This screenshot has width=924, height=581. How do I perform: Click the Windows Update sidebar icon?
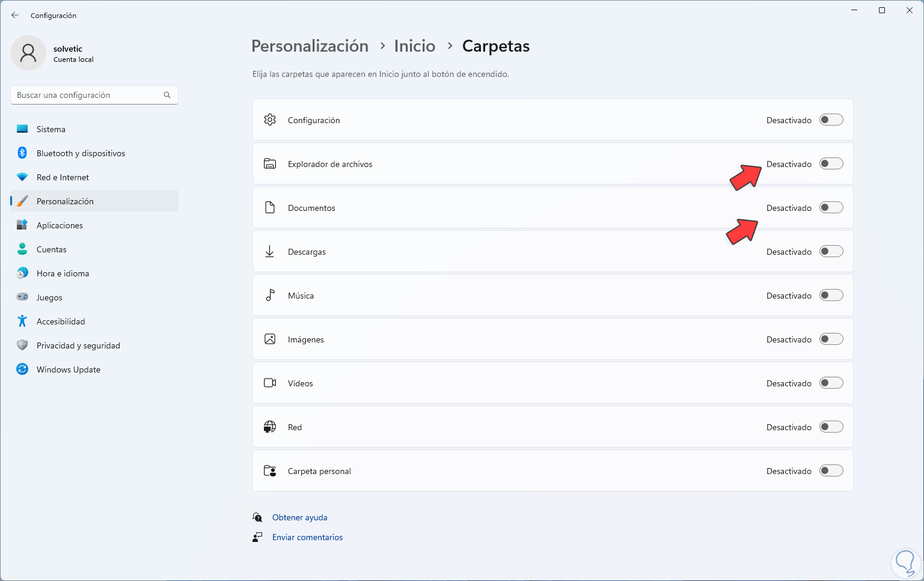22,370
